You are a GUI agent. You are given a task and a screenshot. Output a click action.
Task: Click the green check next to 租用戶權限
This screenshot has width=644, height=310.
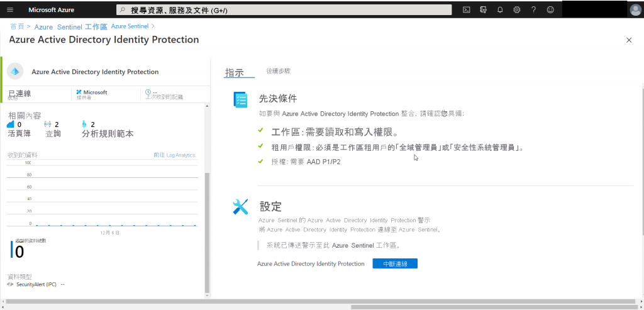[260, 146]
